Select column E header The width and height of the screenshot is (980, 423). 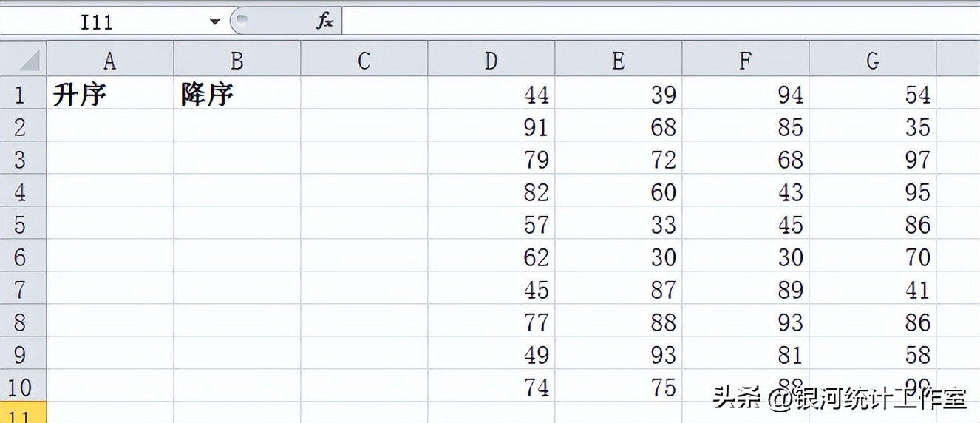click(x=619, y=60)
